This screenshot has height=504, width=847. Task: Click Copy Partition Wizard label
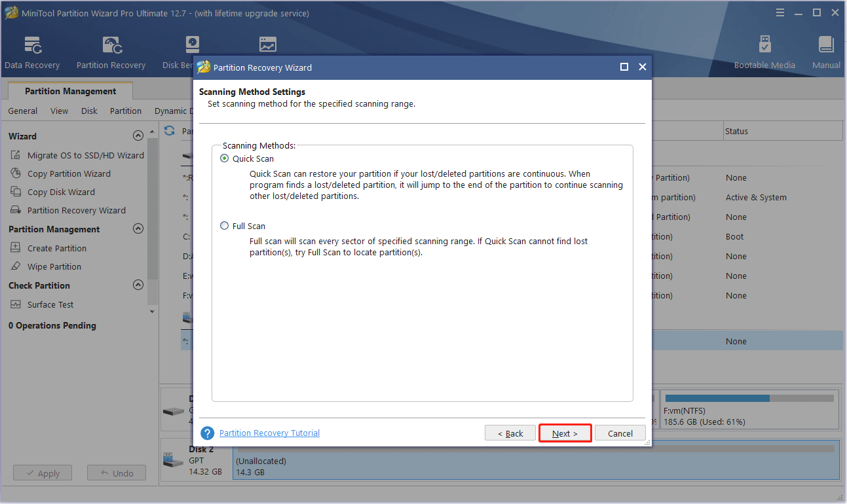point(69,173)
